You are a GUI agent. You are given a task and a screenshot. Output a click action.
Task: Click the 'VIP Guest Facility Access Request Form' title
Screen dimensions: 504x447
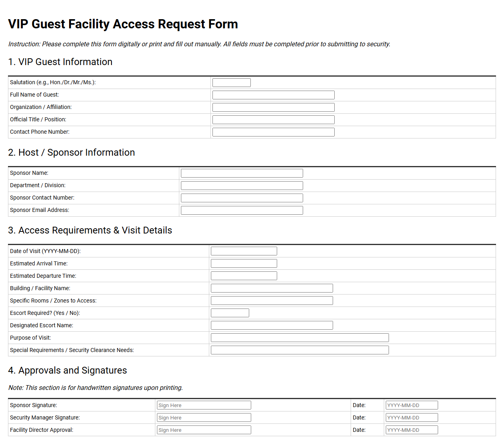point(123,24)
